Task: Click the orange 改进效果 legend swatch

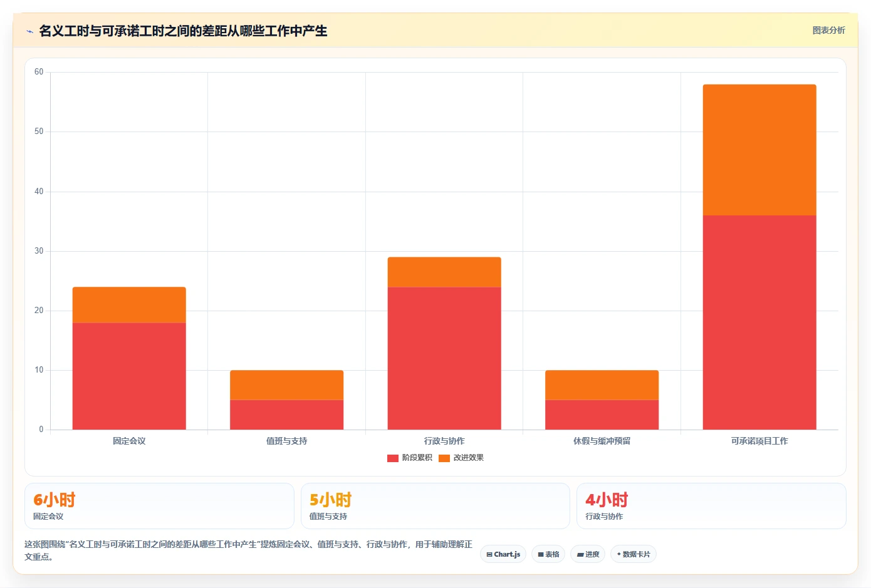Action: (x=444, y=458)
